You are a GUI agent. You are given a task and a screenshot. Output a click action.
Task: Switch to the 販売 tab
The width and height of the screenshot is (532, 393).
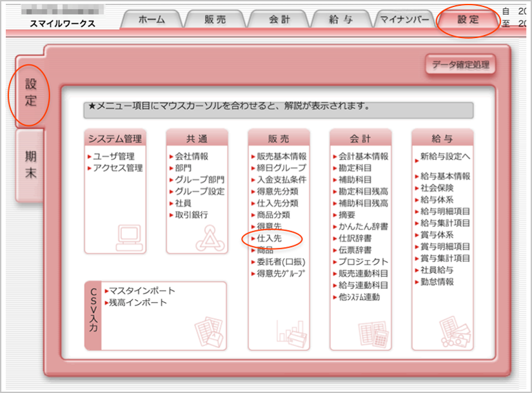[x=215, y=20]
